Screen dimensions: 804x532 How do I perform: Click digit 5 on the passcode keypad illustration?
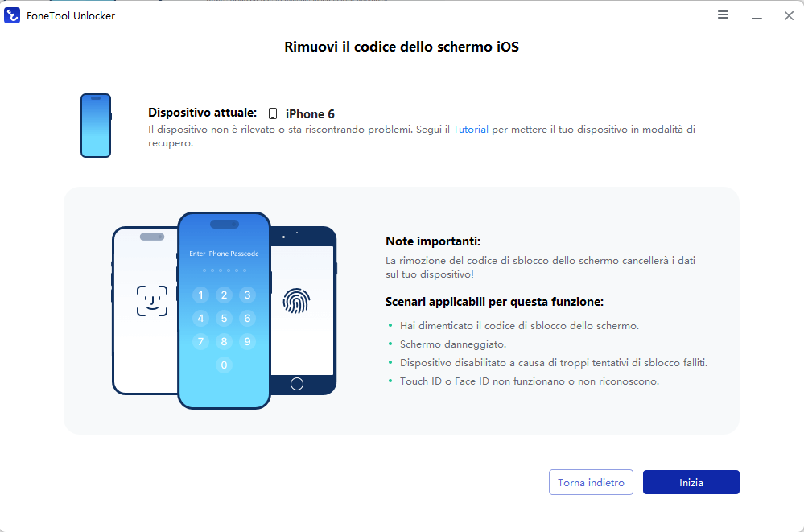(224, 318)
